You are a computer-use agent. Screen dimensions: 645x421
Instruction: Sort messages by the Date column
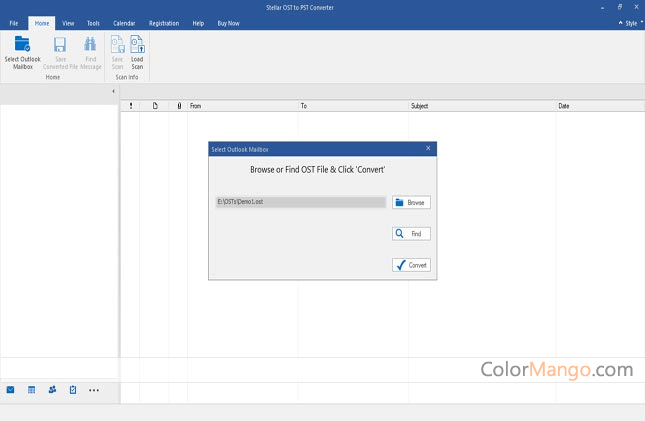pos(600,106)
